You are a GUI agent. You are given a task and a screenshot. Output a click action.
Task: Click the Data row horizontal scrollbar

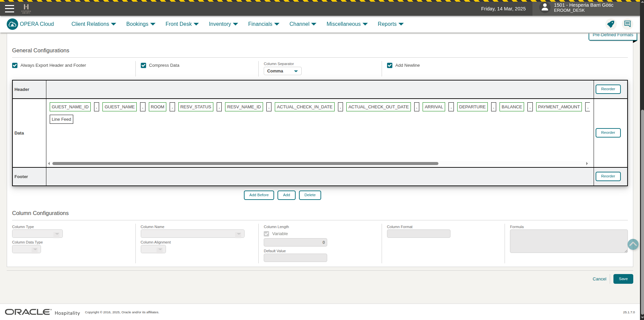pos(245,164)
